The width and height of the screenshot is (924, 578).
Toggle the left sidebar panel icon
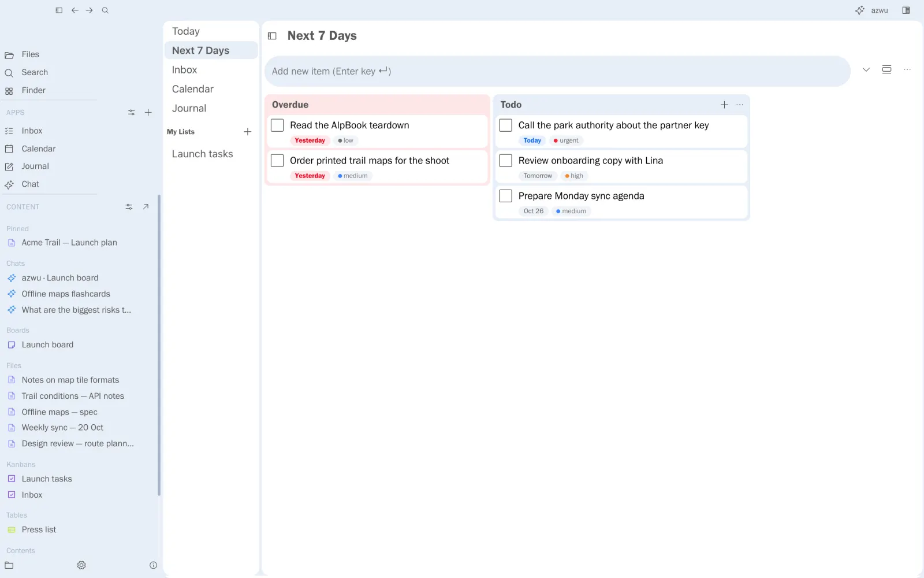coord(59,10)
